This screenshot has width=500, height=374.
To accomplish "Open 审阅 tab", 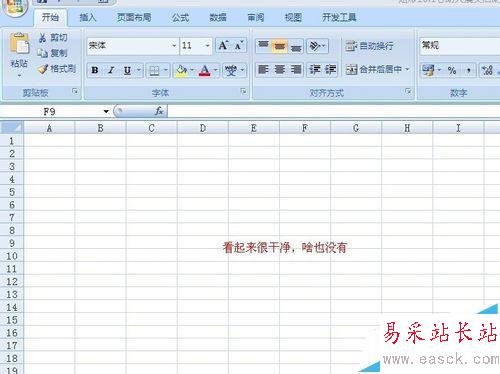I will click(256, 17).
